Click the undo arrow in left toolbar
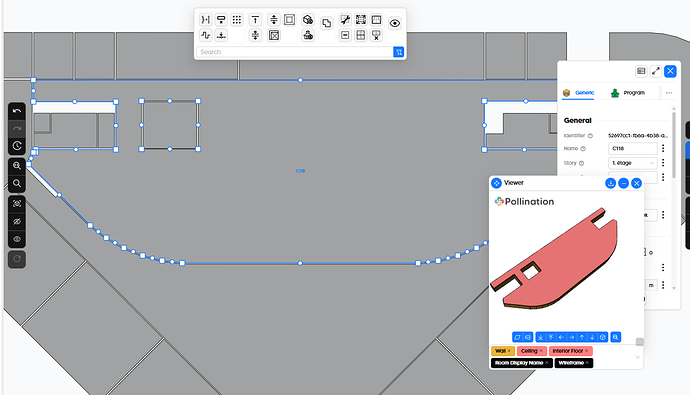690x395 pixels. coord(17,111)
